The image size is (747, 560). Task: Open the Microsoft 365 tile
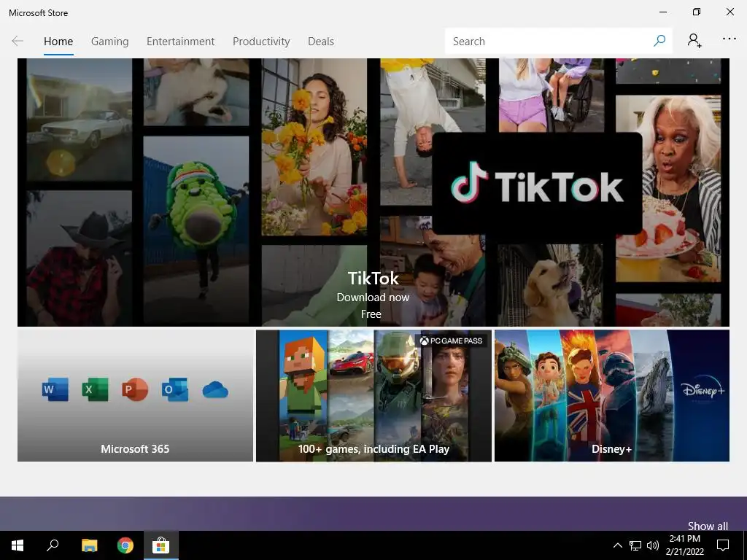click(x=135, y=395)
